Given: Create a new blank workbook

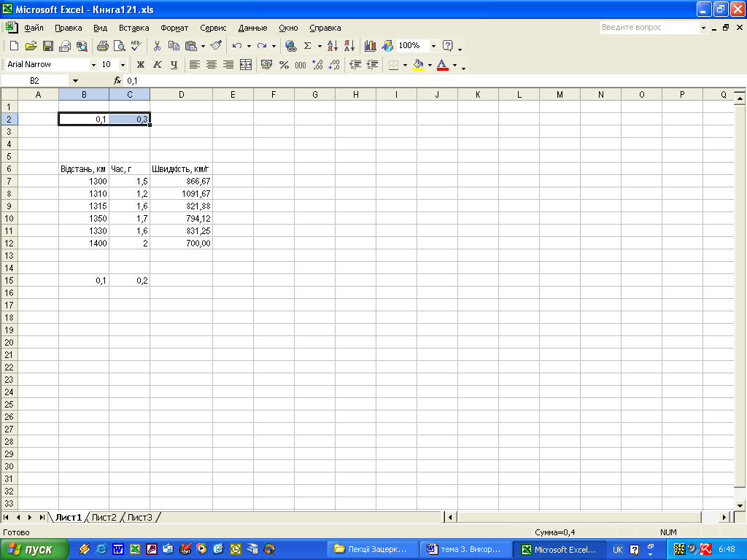Looking at the screenshot, I should pyautogui.click(x=14, y=46).
